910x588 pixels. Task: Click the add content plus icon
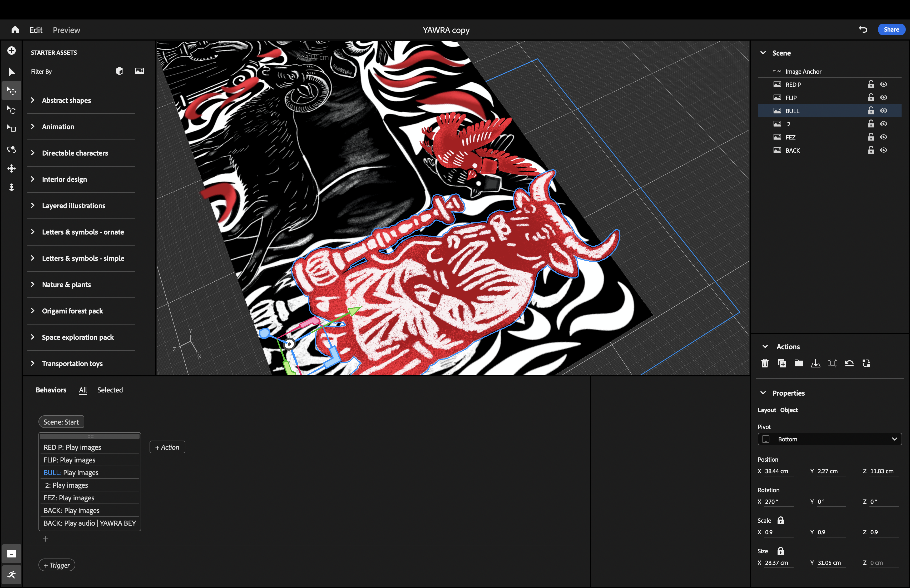coord(12,50)
